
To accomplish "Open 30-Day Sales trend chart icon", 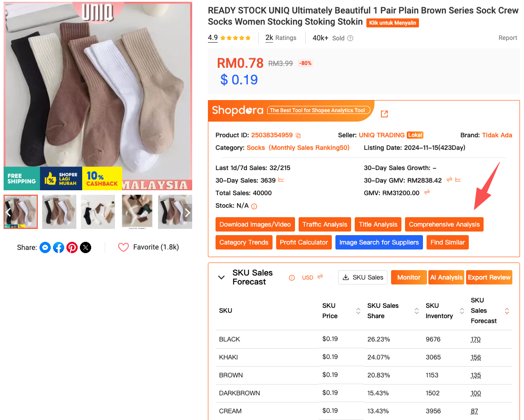I will click(281, 180).
